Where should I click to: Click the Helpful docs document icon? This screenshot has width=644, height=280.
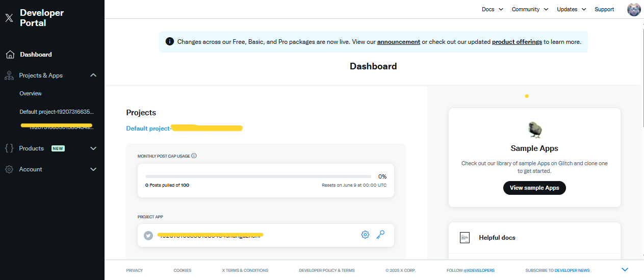point(465,238)
